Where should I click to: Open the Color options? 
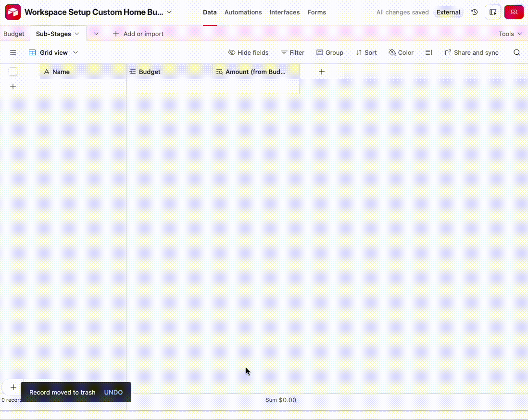pos(401,52)
